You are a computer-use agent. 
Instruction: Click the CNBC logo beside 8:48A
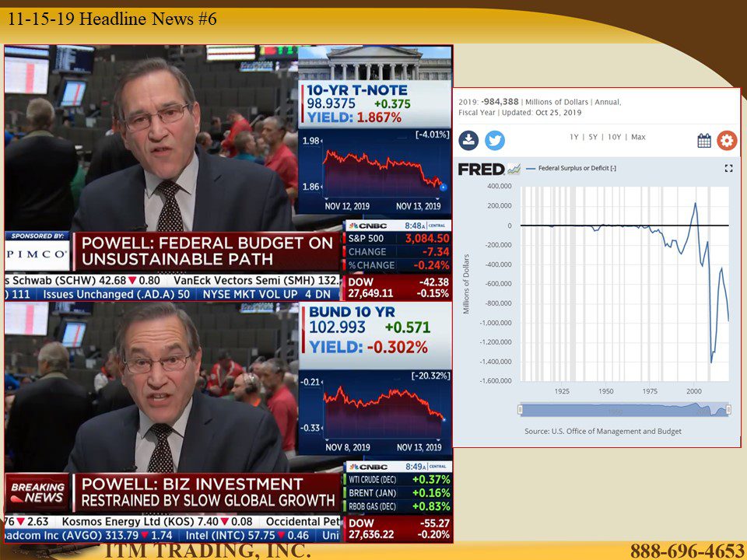(x=367, y=226)
